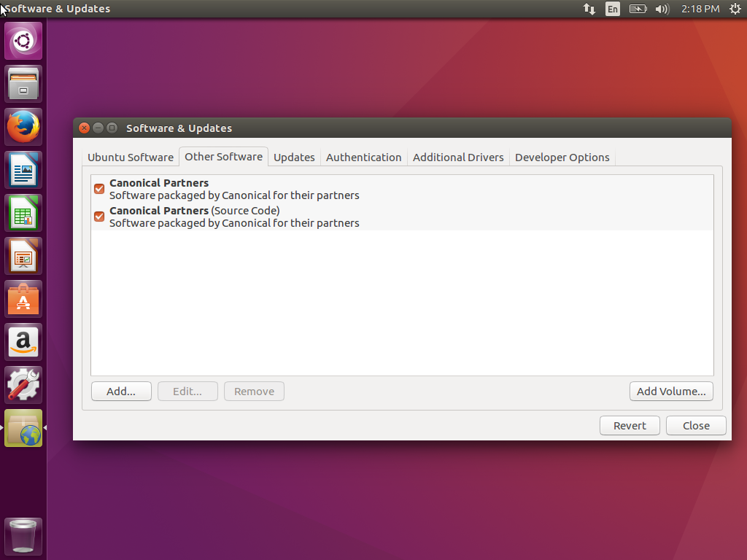Screen dimensions: 747x560
Task: Open the clock showing 2:18 PM
Action: pyautogui.click(x=700, y=9)
